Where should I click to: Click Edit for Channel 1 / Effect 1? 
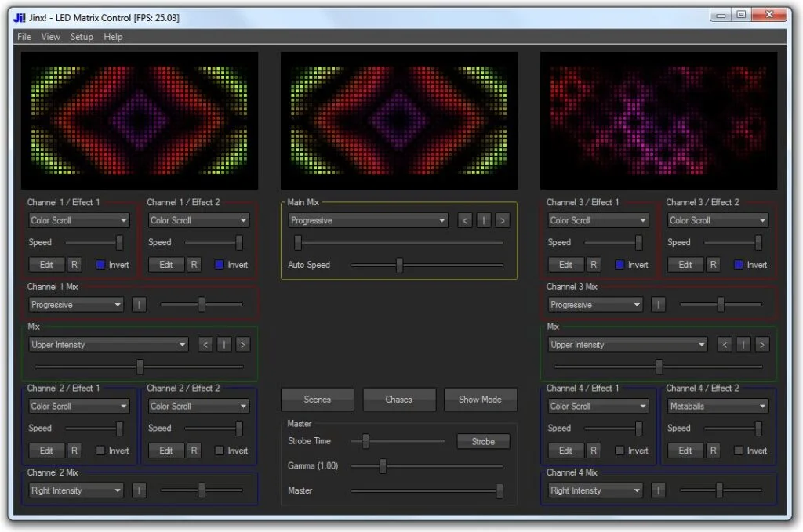click(x=46, y=265)
